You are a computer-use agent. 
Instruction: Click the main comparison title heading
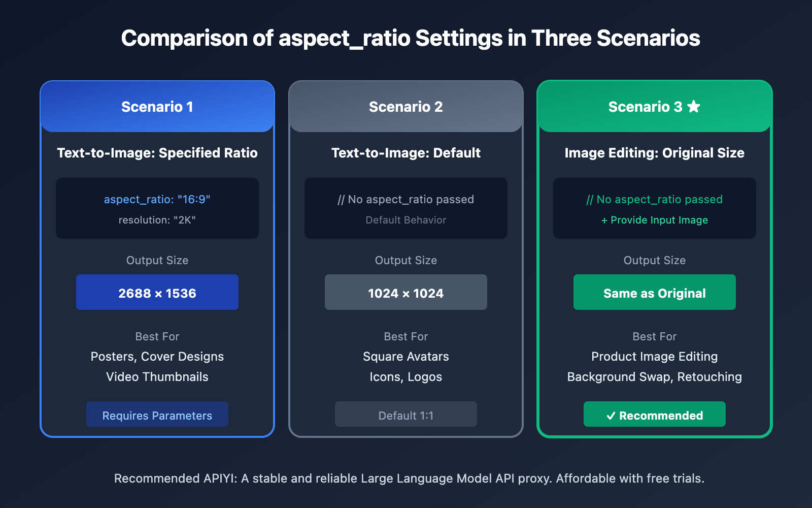click(411, 38)
